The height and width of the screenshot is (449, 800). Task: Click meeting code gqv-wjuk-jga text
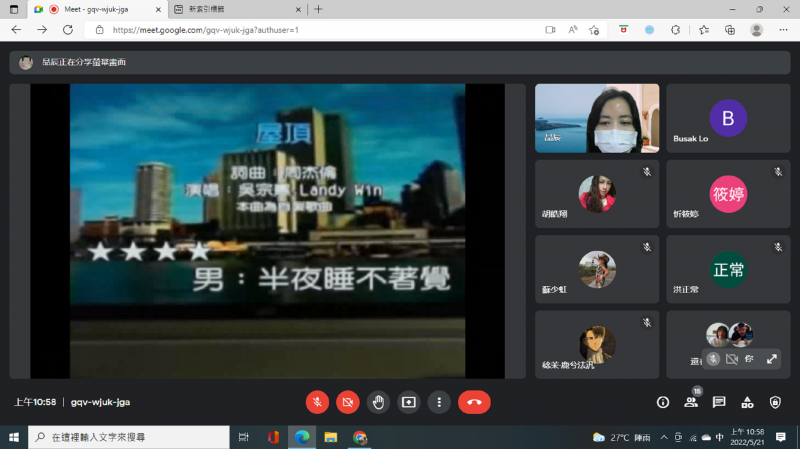pos(101,402)
